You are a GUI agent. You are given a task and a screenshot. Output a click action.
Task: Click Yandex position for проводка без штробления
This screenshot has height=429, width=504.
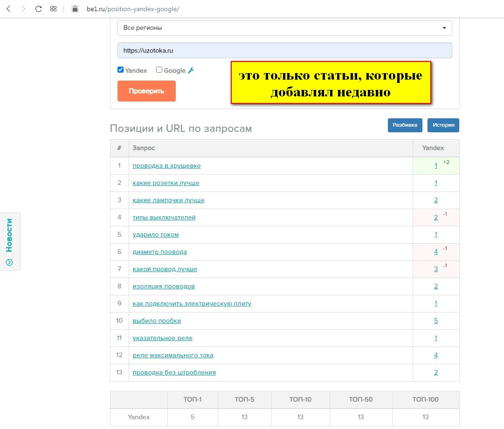point(436,373)
